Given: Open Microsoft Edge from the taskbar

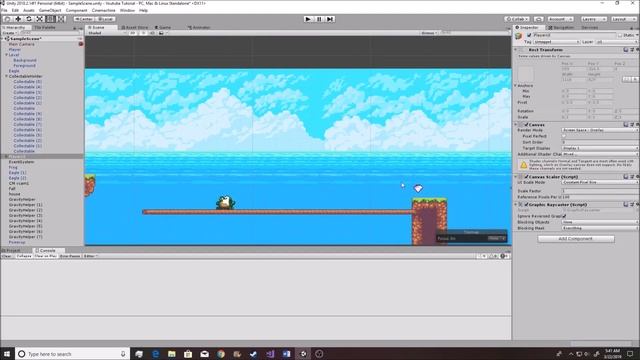Looking at the screenshot, I should point(156,354).
